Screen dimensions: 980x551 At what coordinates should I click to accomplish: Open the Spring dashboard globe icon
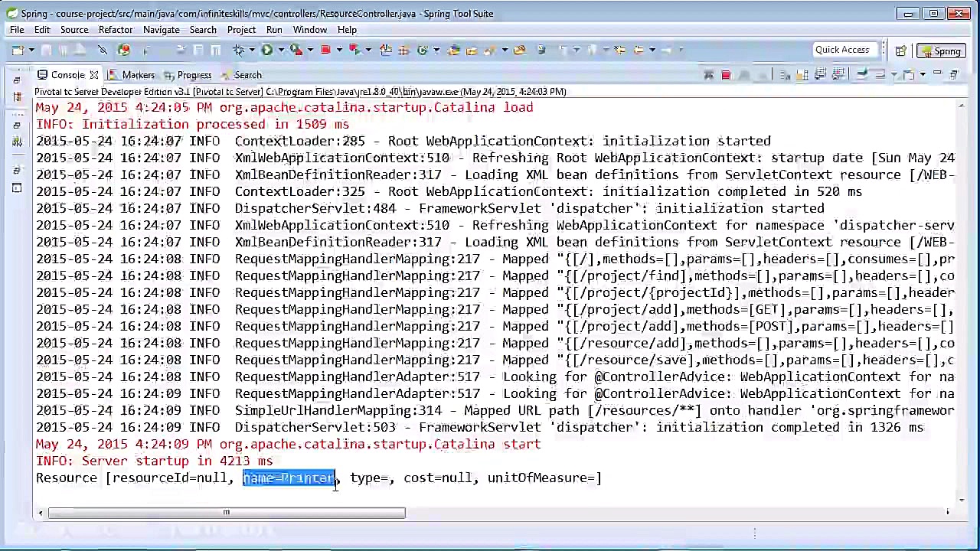click(x=123, y=51)
